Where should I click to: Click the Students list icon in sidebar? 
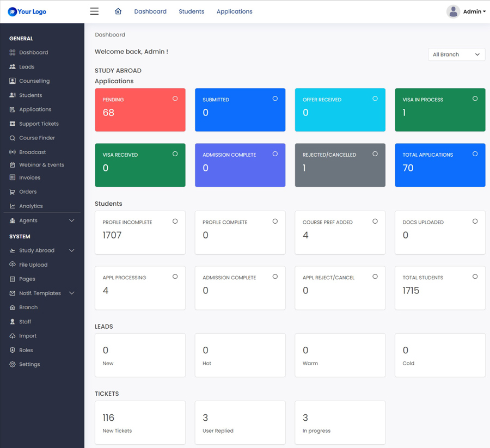[x=12, y=95]
